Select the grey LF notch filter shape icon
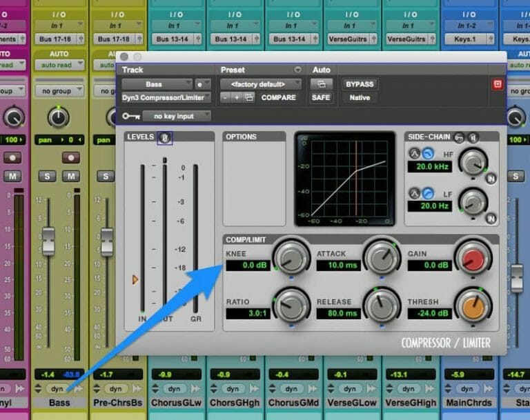This screenshot has height=420, width=530. point(415,194)
